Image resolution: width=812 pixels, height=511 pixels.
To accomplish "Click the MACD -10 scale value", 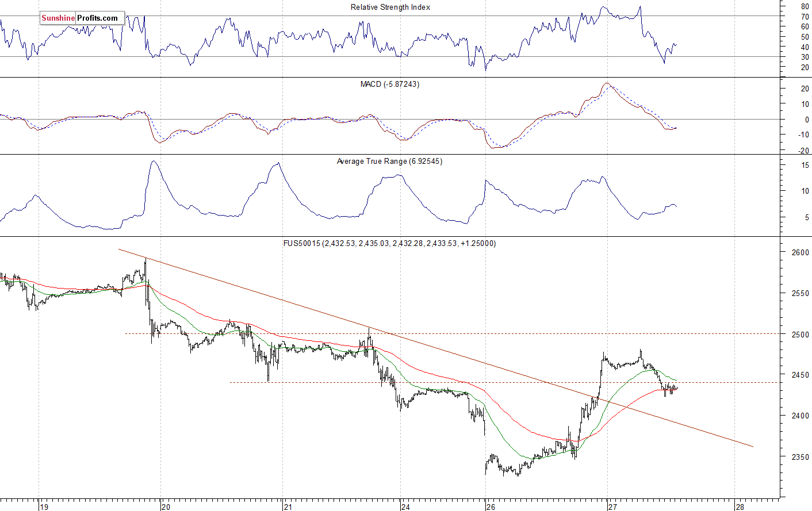I will coord(803,135).
